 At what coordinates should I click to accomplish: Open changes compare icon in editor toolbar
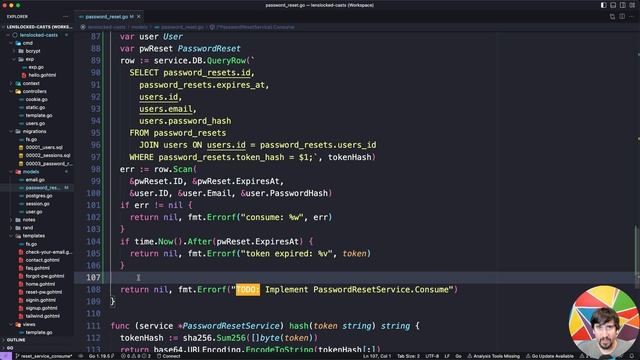coord(612,17)
